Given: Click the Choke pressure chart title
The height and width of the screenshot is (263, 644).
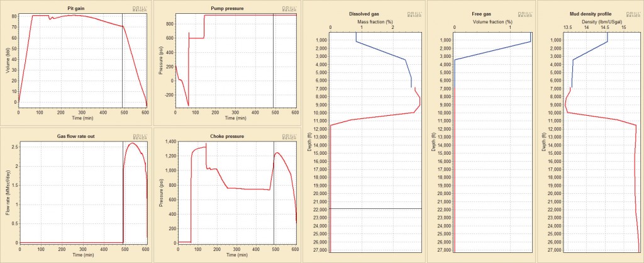Looking at the screenshot, I should [x=226, y=135].
